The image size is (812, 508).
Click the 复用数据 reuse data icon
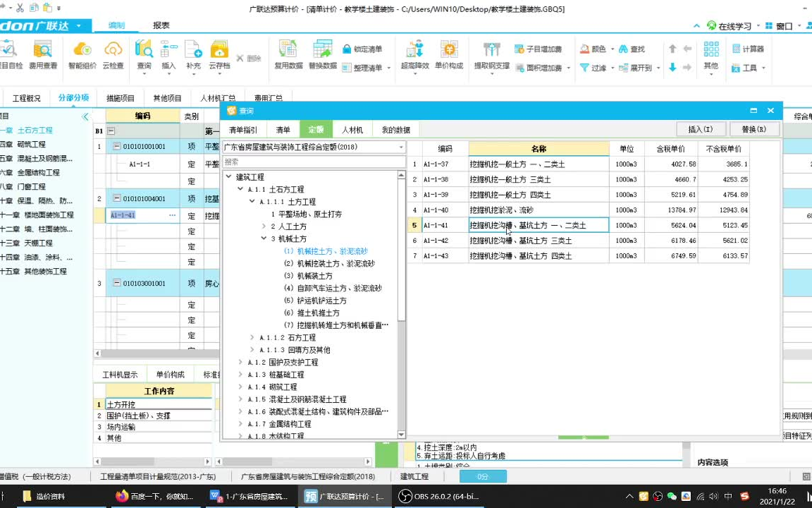coord(287,55)
